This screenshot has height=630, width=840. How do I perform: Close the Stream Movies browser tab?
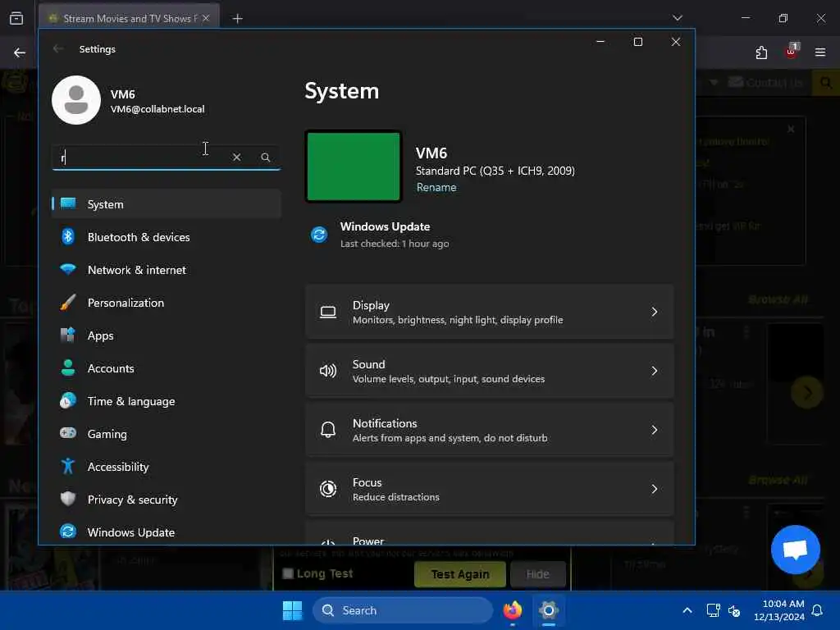click(x=206, y=18)
